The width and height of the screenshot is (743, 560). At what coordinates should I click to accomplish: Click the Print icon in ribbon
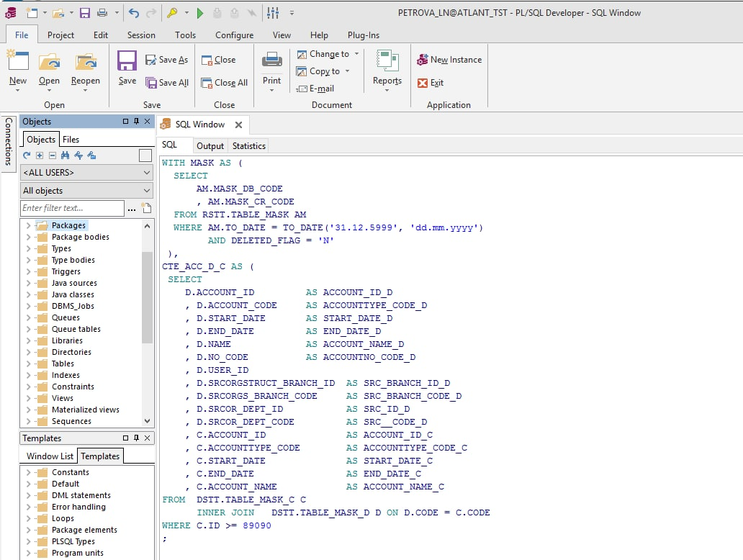[x=271, y=62]
